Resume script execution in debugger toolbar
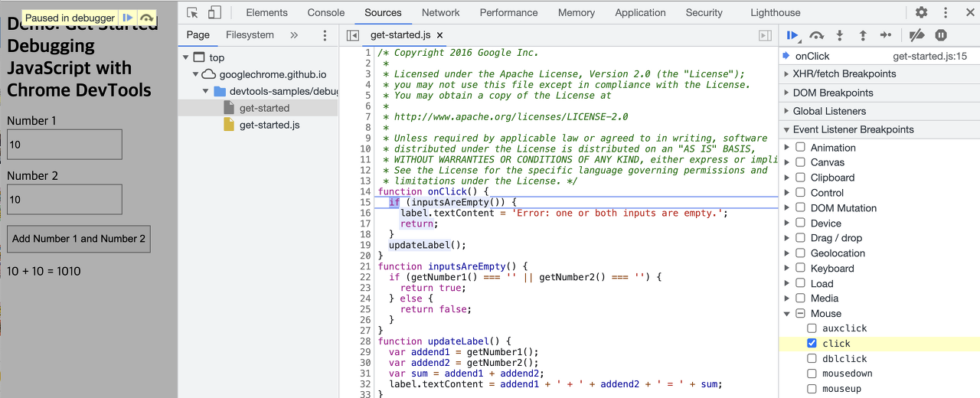The image size is (980, 398). tap(793, 35)
